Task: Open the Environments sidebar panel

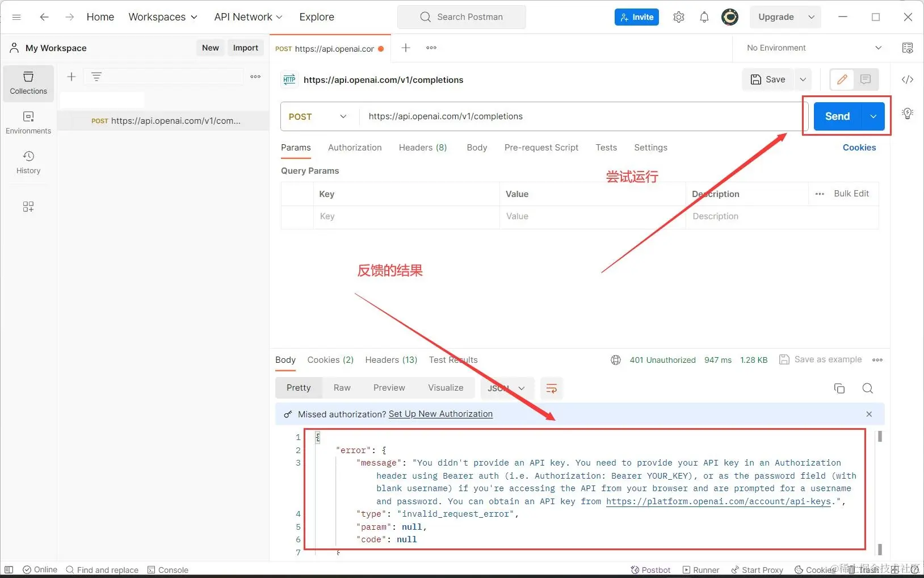Action: 28,123
